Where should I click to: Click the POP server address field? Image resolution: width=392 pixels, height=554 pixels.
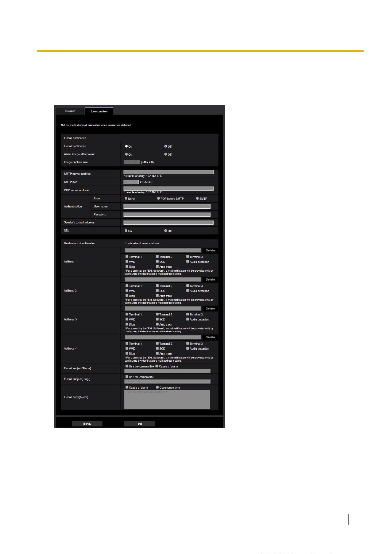coord(168,189)
